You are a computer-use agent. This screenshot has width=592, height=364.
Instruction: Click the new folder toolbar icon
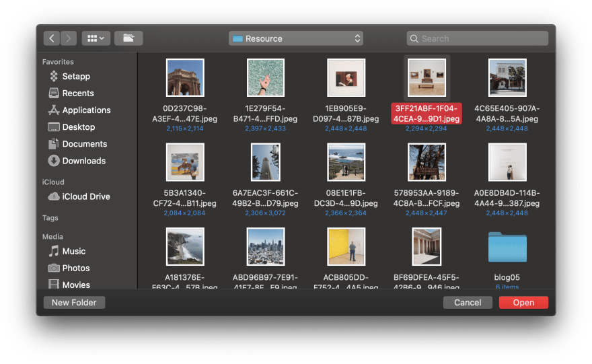click(128, 38)
